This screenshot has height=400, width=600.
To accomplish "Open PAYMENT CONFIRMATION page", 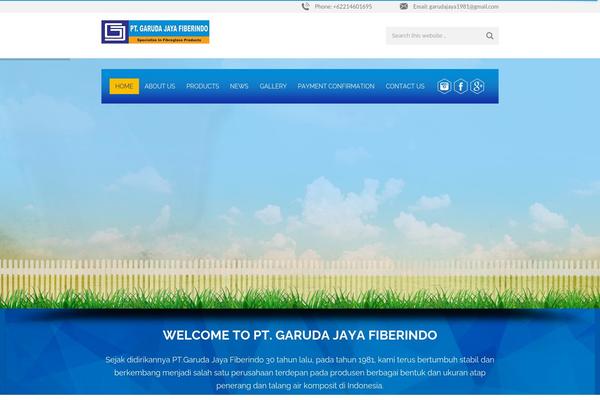I will [336, 86].
